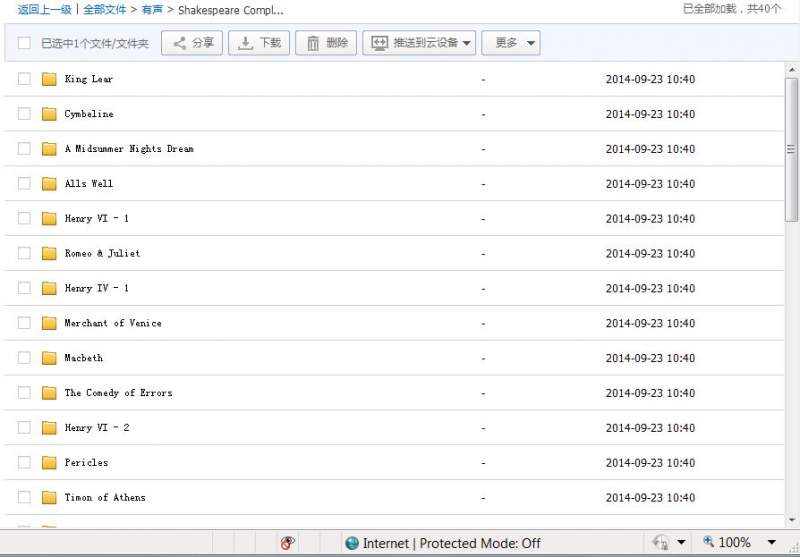Click the Pericles folder icon
Viewport: 800px width, 557px height.
49,463
